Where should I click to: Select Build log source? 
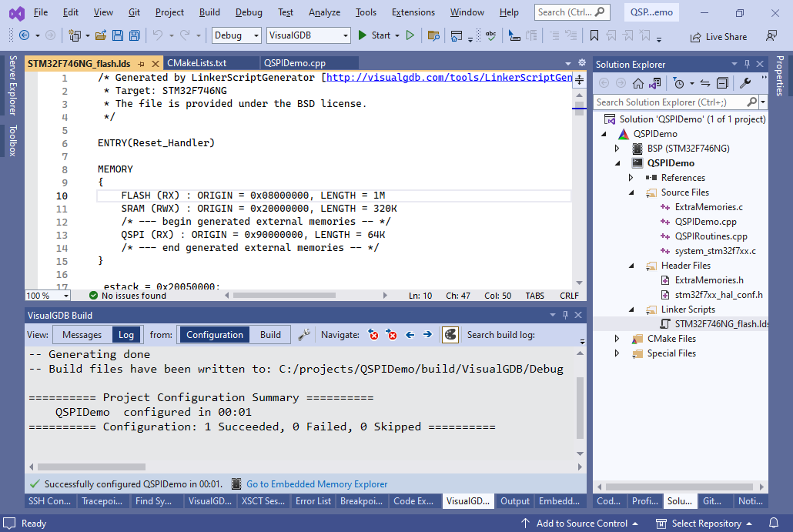(x=270, y=335)
